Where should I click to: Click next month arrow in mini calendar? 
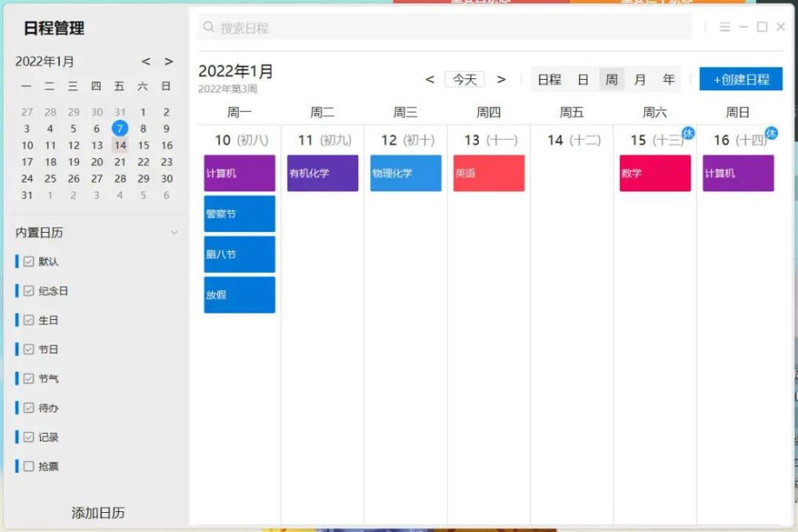click(x=168, y=61)
